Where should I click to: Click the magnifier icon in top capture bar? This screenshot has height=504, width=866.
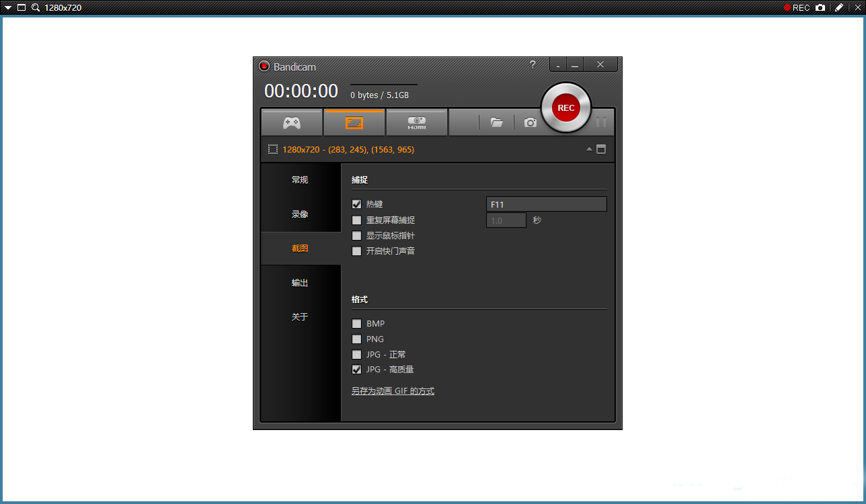36,7
